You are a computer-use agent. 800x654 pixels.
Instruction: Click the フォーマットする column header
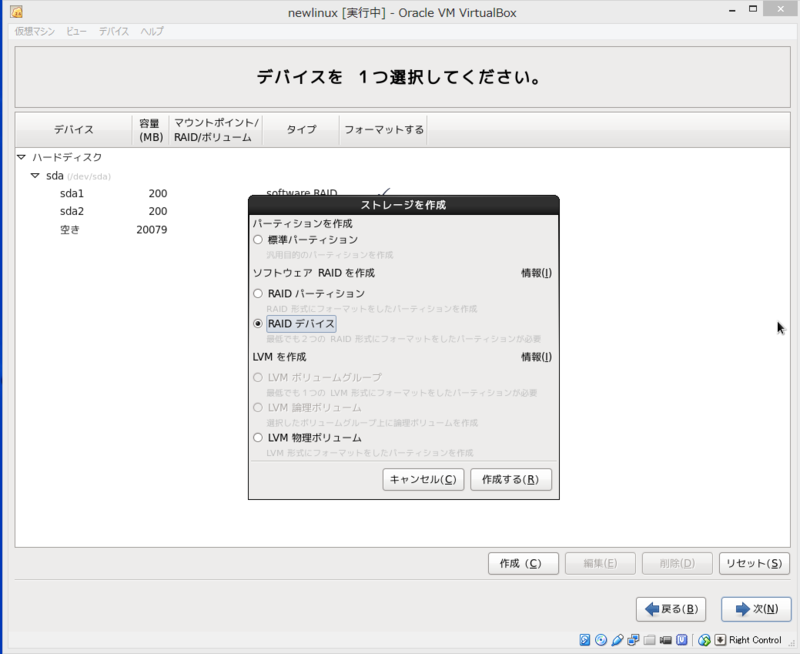click(384, 130)
